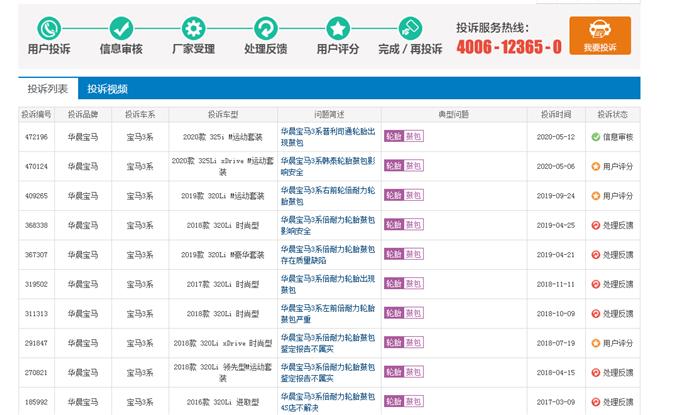Screen dimensions: 700x415
Task: Click red 处理反馈 status icon for 270821
Action: pos(596,373)
